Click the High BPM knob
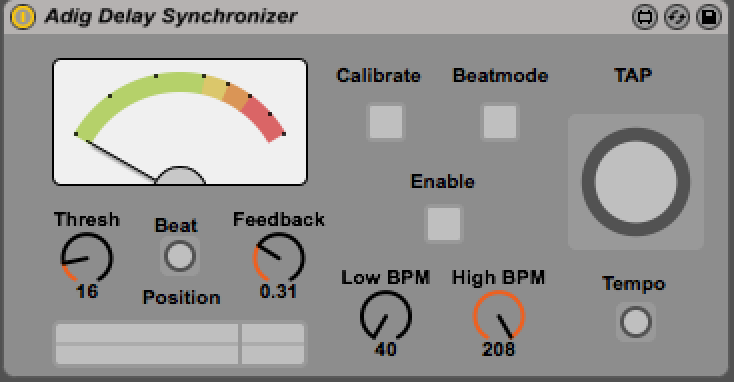Image resolution: width=734 pixels, height=382 pixels. pos(499,316)
